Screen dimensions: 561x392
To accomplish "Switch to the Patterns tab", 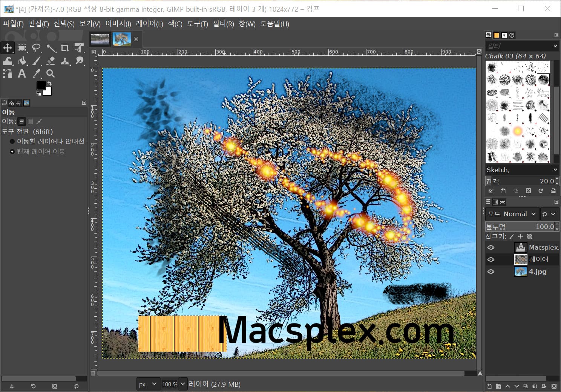I will tap(497, 35).
